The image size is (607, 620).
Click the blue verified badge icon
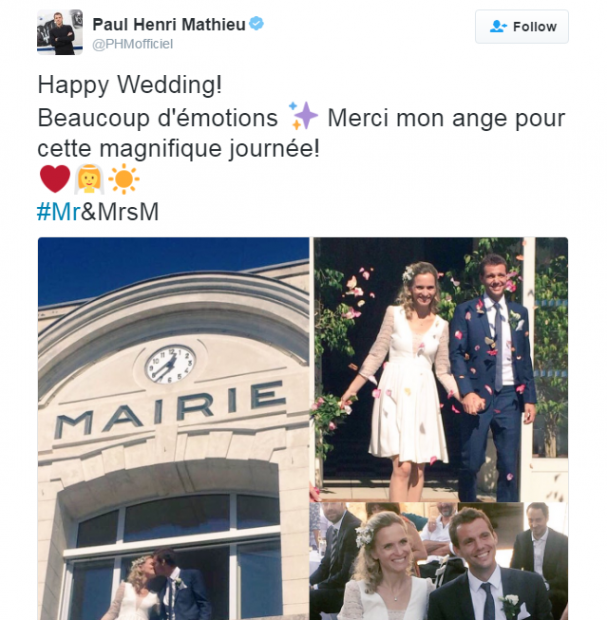[257, 23]
